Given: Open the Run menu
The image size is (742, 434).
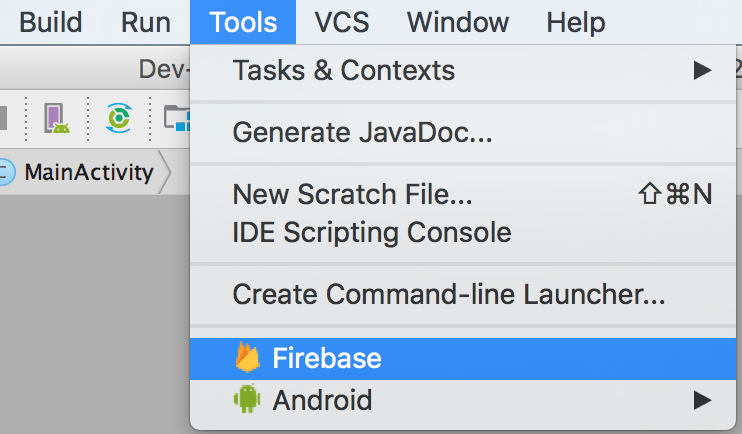Looking at the screenshot, I should click(x=146, y=22).
